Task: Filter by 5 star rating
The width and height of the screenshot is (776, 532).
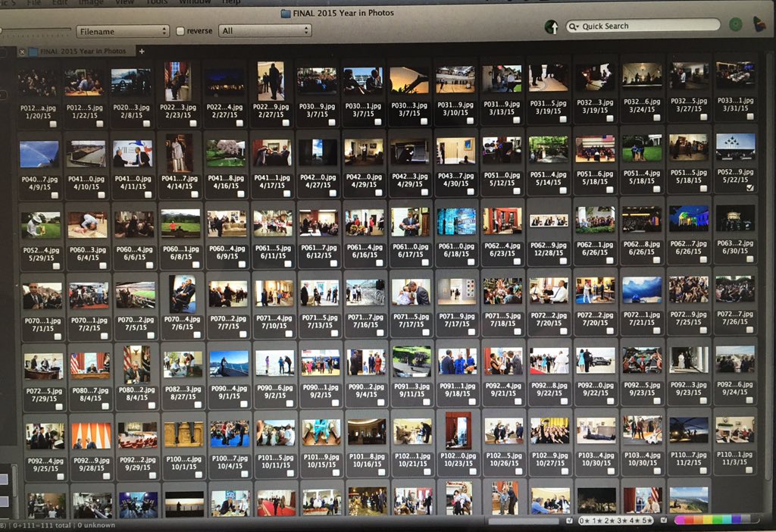Action: point(648,521)
